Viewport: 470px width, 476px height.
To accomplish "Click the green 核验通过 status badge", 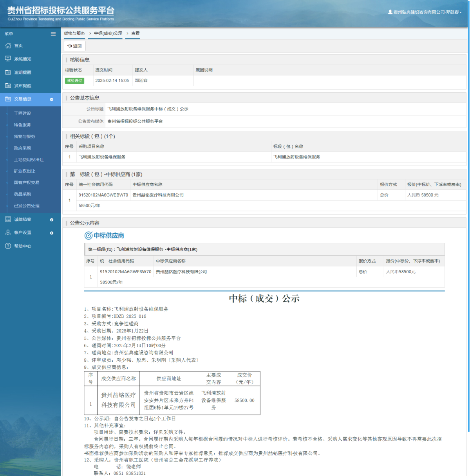I will (x=74, y=81).
